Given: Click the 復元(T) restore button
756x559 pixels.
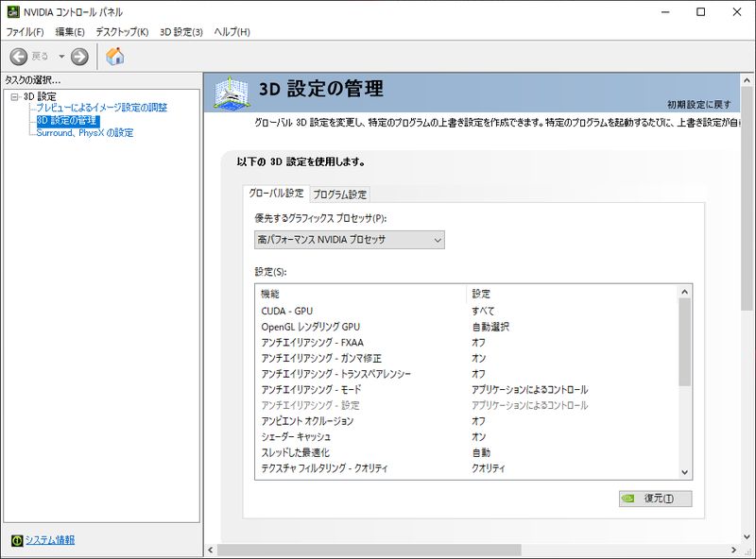Looking at the screenshot, I should [655, 499].
